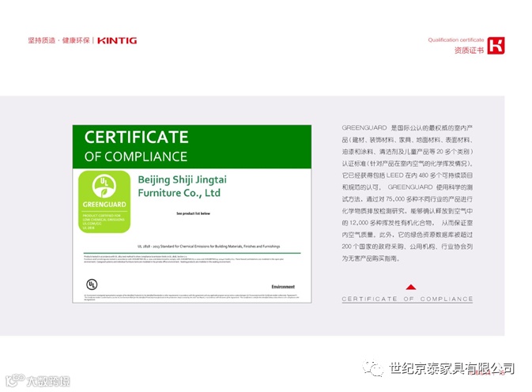The height and width of the screenshot is (392, 532).
Task: Click the GREENGUARD UL badge
Action: [104, 202]
